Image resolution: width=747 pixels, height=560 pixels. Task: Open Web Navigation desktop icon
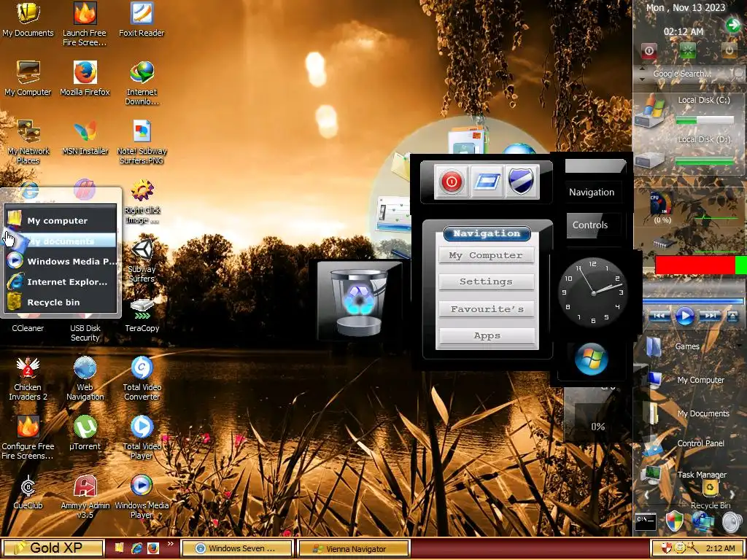85,378
